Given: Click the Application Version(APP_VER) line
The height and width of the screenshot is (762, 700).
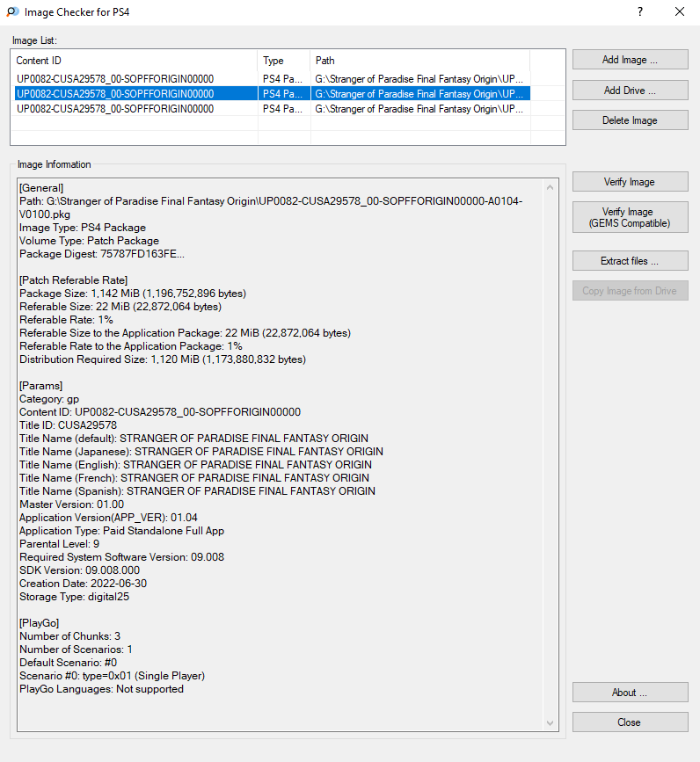Looking at the screenshot, I should (108, 518).
